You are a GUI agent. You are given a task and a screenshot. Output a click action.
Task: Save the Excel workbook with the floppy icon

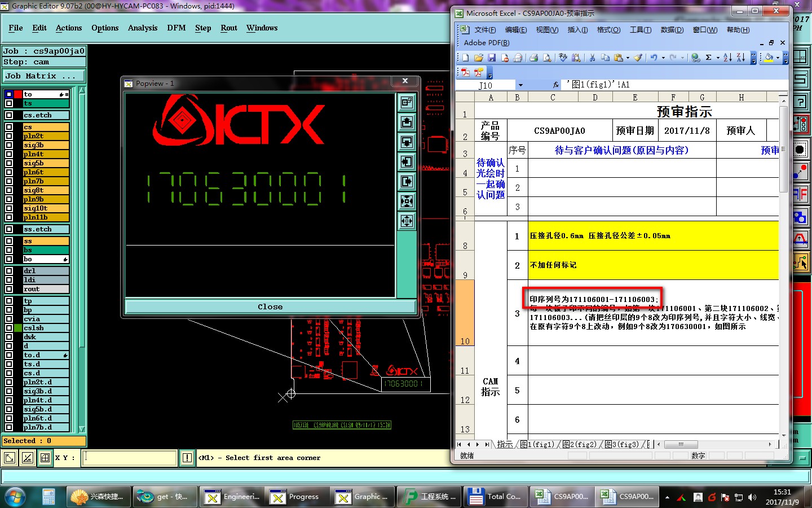[x=492, y=58]
